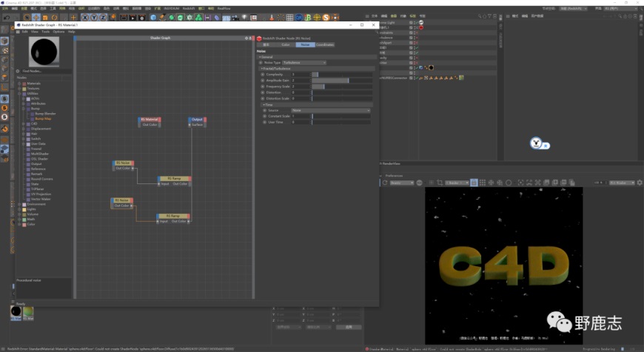Toggle the Frequency Scale animation dot
Image resolution: width=644 pixels, height=352 pixels.
click(263, 87)
